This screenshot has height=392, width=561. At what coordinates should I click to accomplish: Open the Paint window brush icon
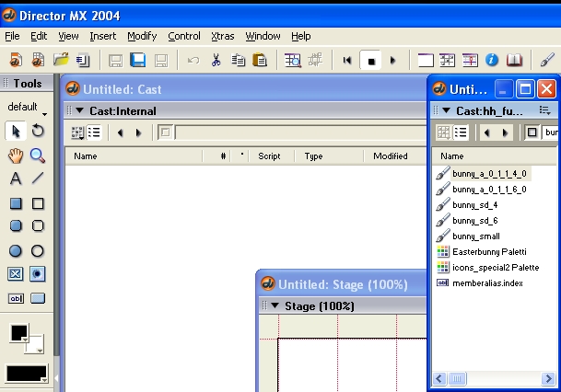coord(547,60)
